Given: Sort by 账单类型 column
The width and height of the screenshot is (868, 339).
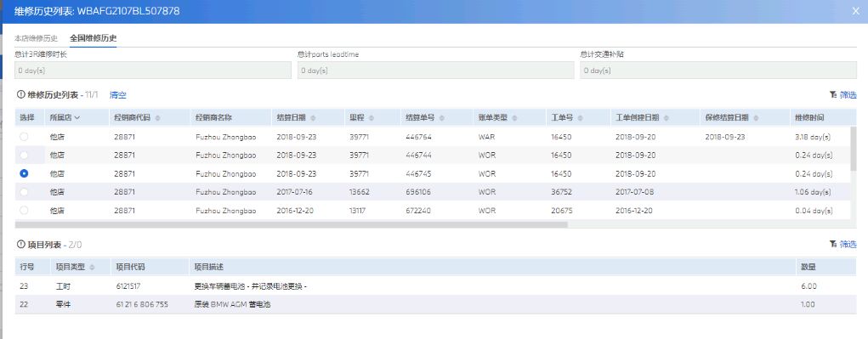Looking at the screenshot, I should [x=515, y=118].
